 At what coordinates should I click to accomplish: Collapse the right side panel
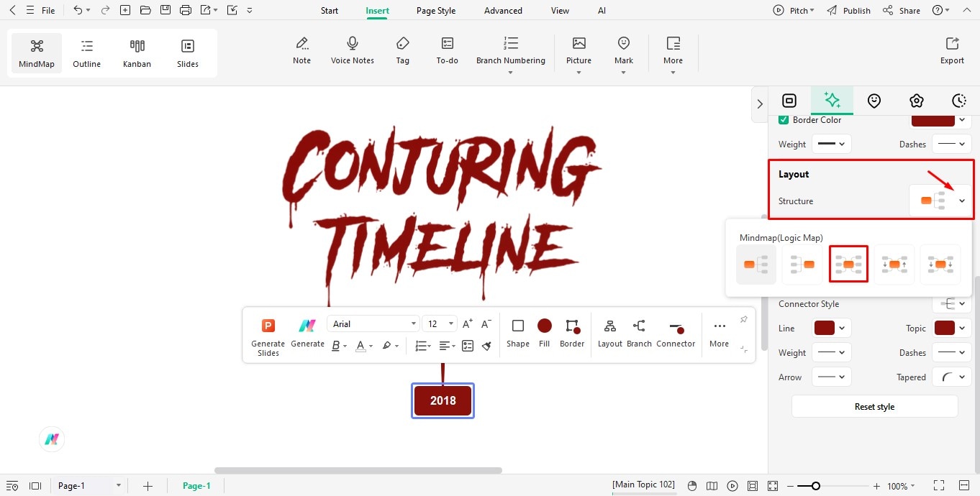(x=760, y=104)
